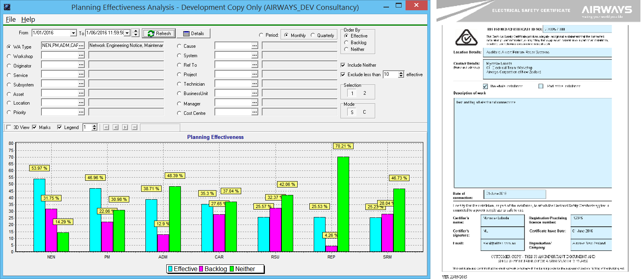Go to previous chart page

coord(115,127)
